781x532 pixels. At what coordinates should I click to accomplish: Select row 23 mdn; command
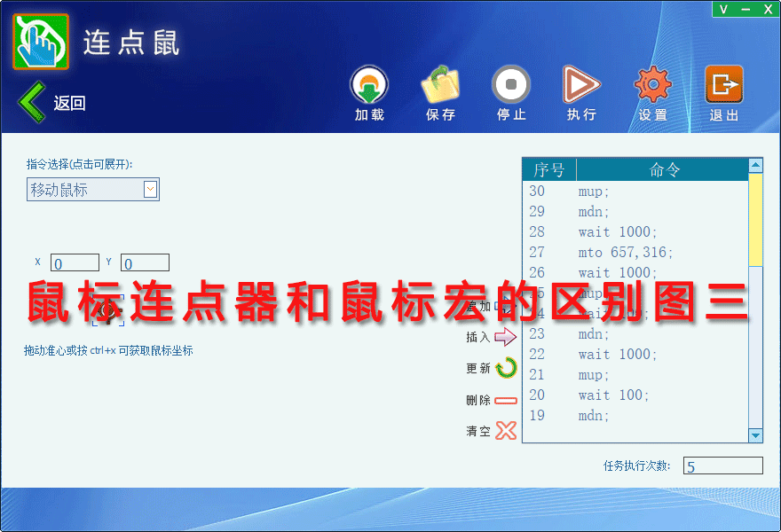point(635,334)
